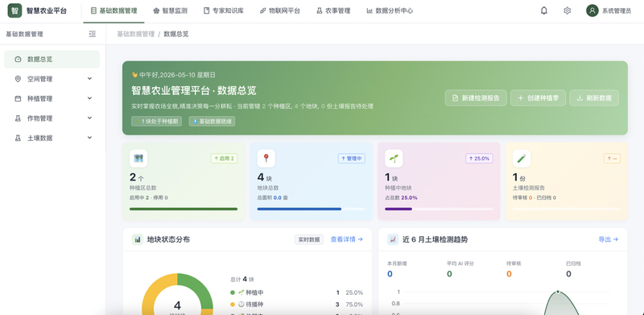The width and height of the screenshot is (644, 315).
Task: Click the 智 platform logo
Action: click(14, 10)
